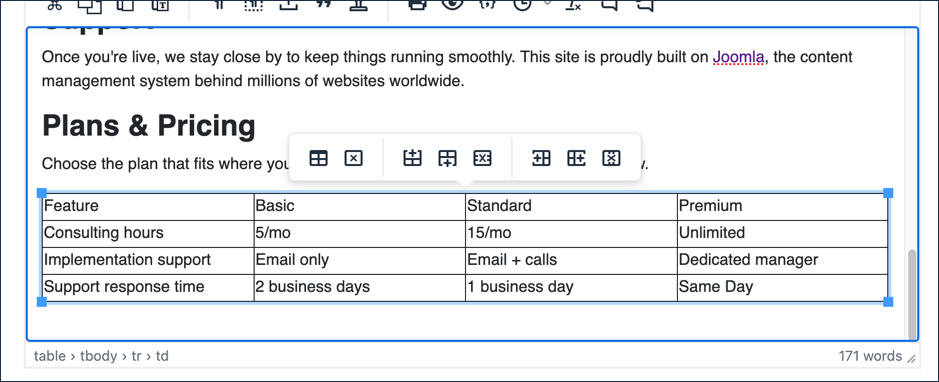
Task: Delete the current table row
Action: click(482, 158)
